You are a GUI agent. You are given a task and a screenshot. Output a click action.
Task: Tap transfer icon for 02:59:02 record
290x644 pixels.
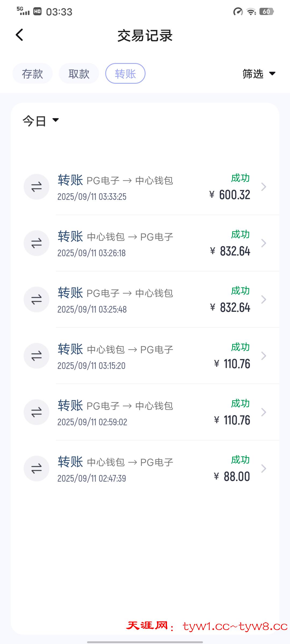pos(37,412)
